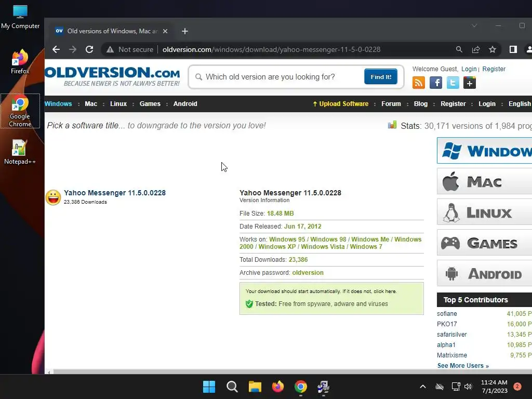Viewport: 532px width, 399px height.
Task: Bookmark this page with star icon
Action: tap(493, 49)
